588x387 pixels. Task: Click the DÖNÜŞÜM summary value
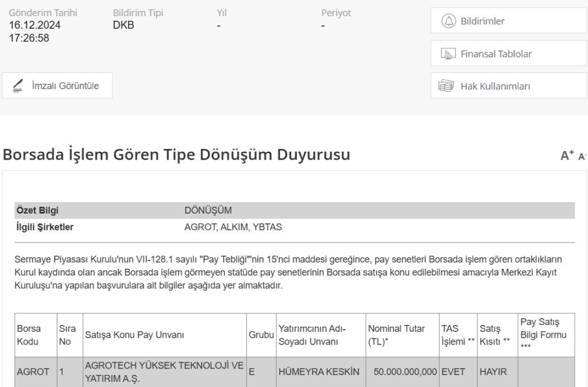(208, 210)
